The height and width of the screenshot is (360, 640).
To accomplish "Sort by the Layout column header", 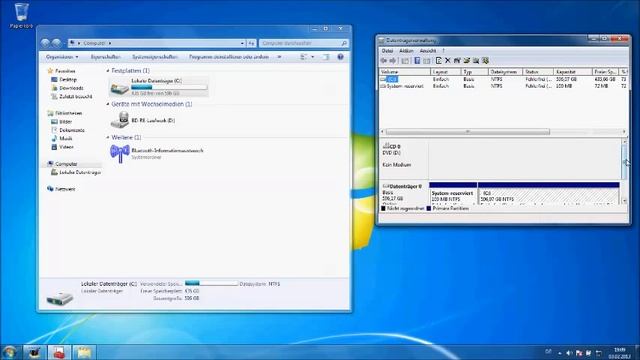I will [x=446, y=72].
